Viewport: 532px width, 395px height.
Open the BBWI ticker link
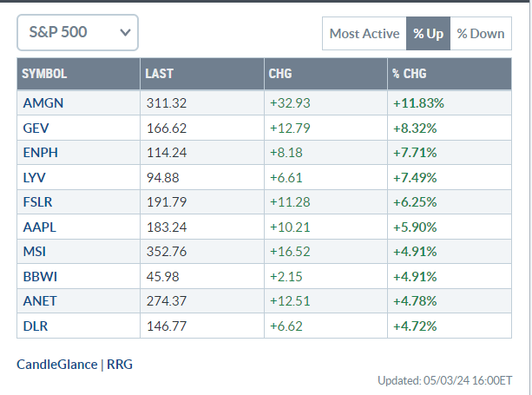pos(41,277)
